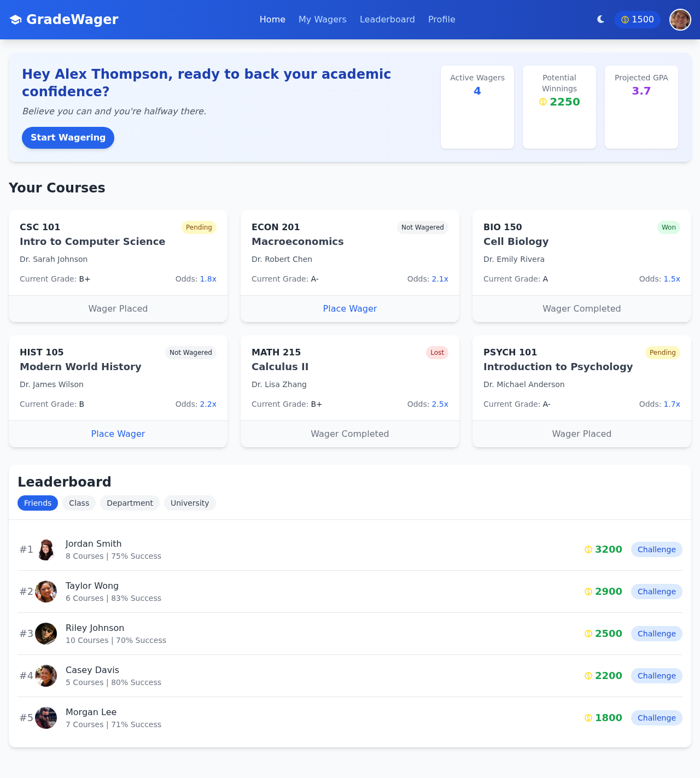
Task: Click the Pending badge on CSC 101
Action: 199,227
